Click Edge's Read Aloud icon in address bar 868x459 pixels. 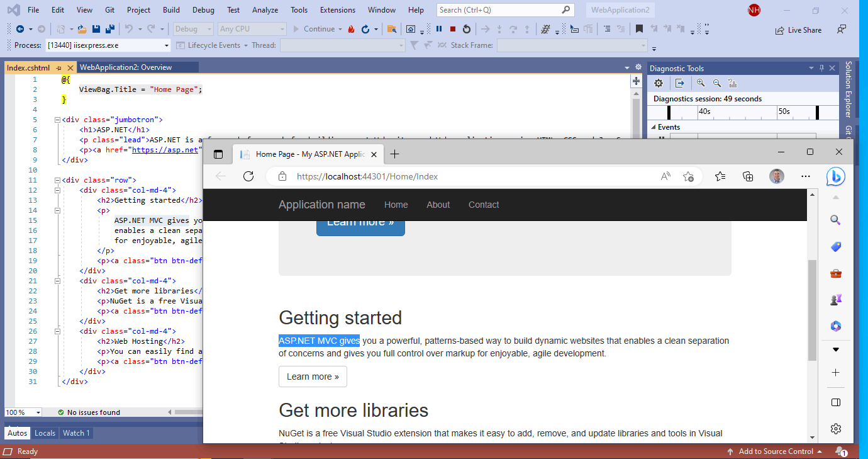[665, 176]
